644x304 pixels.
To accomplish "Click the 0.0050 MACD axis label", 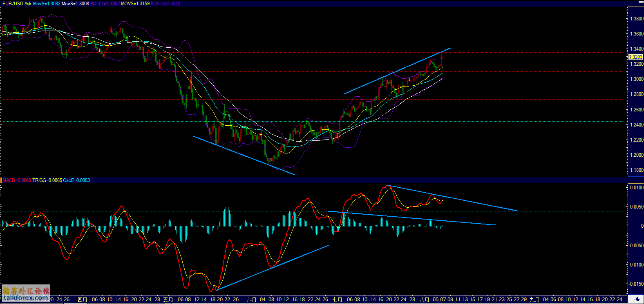I will (637, 207).
